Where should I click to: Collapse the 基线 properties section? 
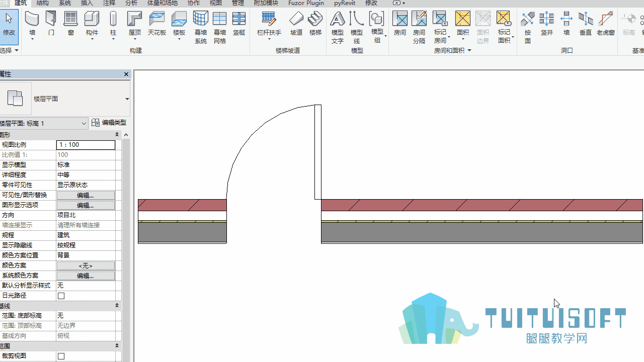pos(117,306)
